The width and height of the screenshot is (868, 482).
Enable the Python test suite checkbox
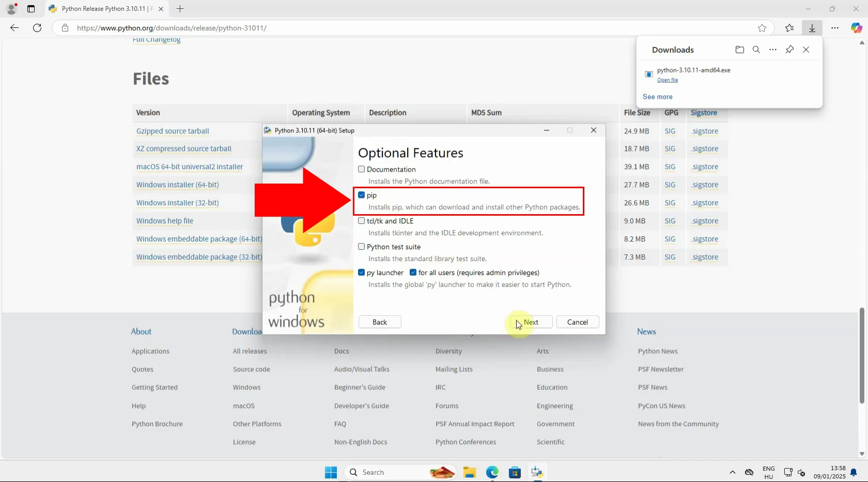(362, 247)
